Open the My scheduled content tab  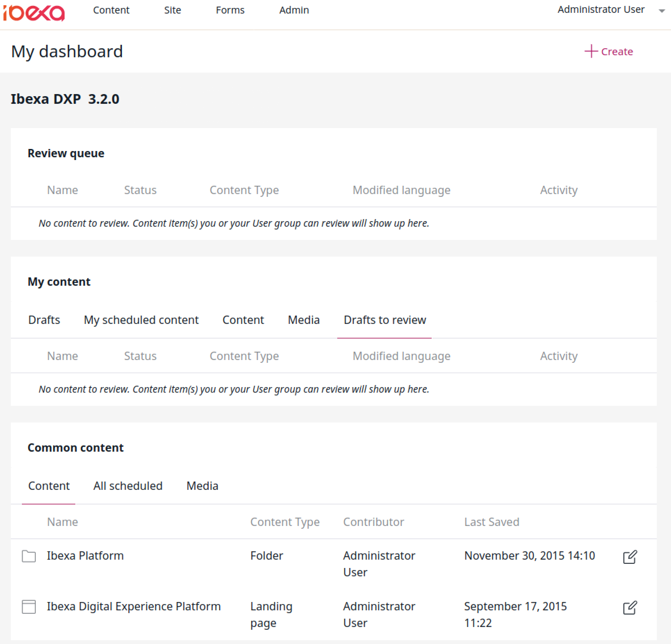coord(141,320)
